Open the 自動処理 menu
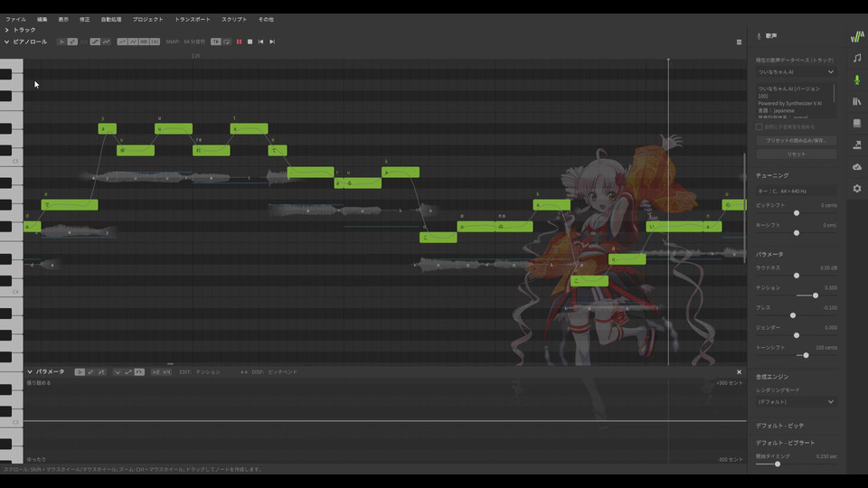This screenshot has height=488, width=868. pyautogui.click(x=111, y=19)
